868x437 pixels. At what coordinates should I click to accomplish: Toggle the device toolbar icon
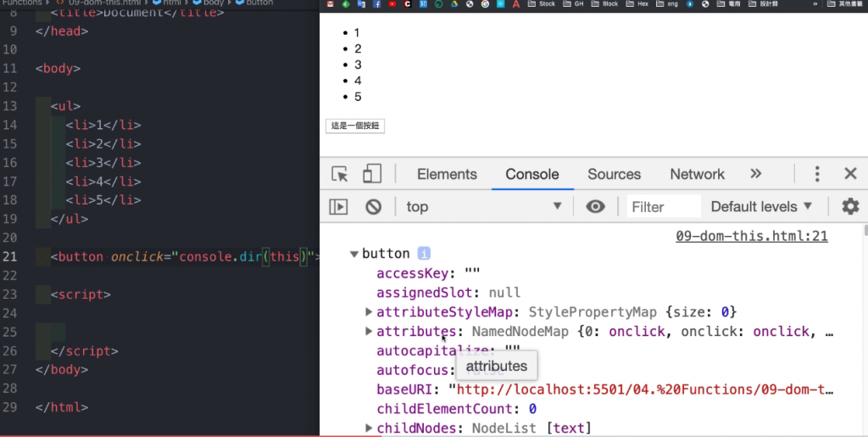[372, 174]
